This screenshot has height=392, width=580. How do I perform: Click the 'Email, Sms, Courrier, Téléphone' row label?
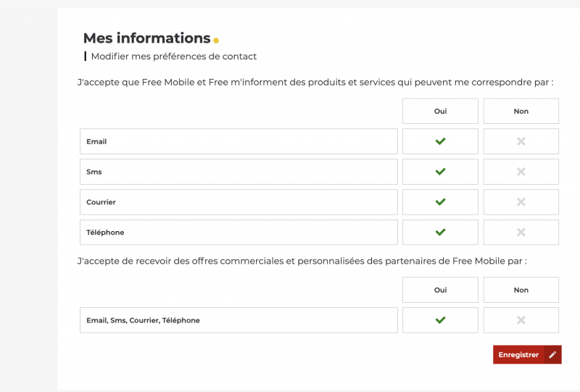click(x=143, y=320)
